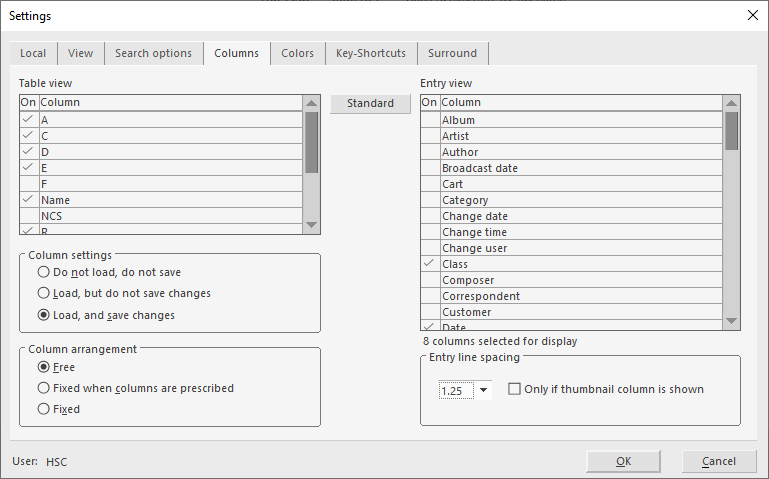Image resolution: width=769 pixels, height=479 pixels.
Task: Select 'Load, but do not save changes'
Action: (43, 293)
